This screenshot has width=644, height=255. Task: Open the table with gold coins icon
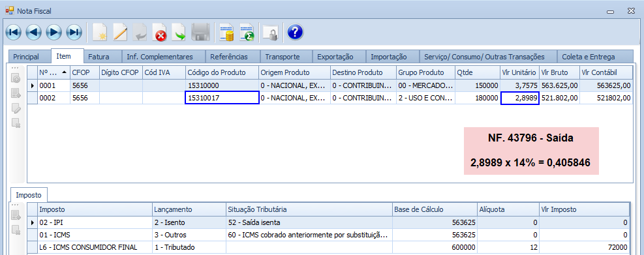coord(226,32)
